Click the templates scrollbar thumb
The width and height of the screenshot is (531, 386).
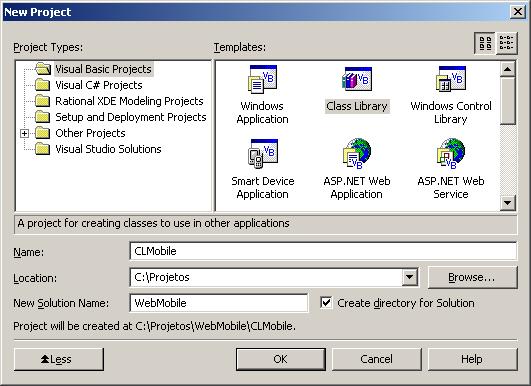(507, 101)
